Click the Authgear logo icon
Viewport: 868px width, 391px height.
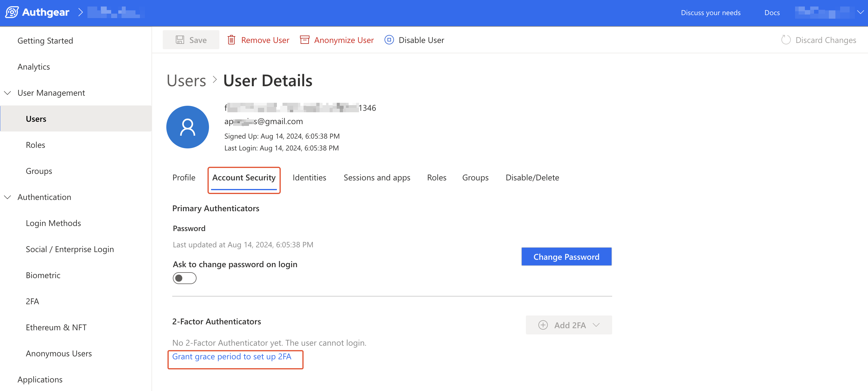click(x=12, y=12)
